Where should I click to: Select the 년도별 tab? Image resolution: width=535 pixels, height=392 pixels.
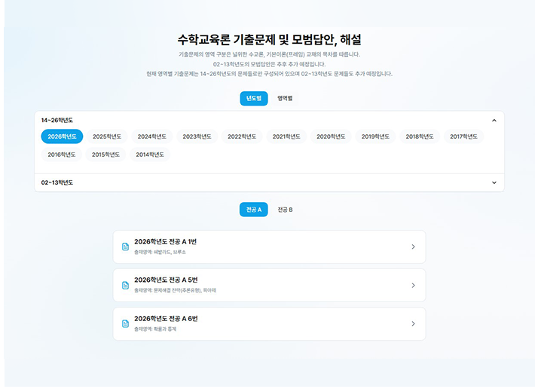pyautogui.click(x=253, y=98)
